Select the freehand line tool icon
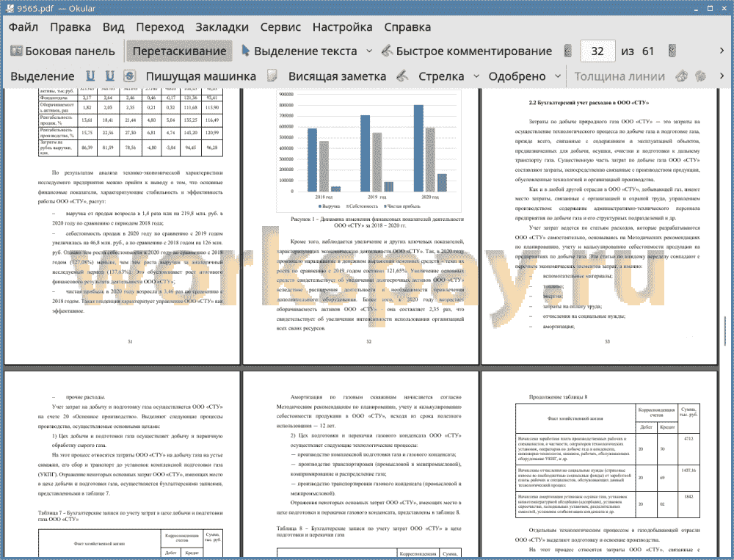The width and height of the screenshot is (734, 560). coord(402,76)
